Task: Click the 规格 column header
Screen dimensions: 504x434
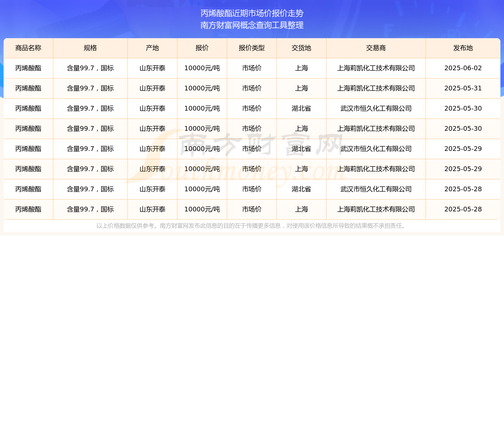Action: (x=90, y=48)
